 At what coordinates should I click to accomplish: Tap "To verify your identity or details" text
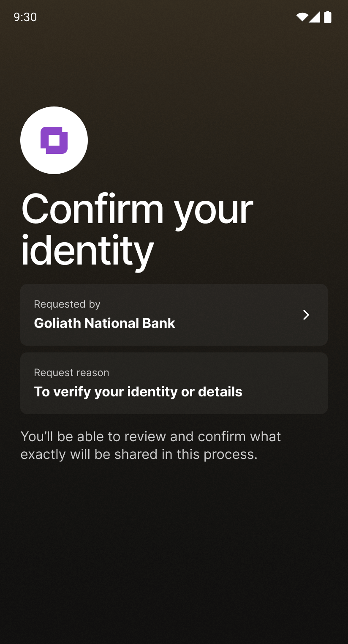(138, 392)
